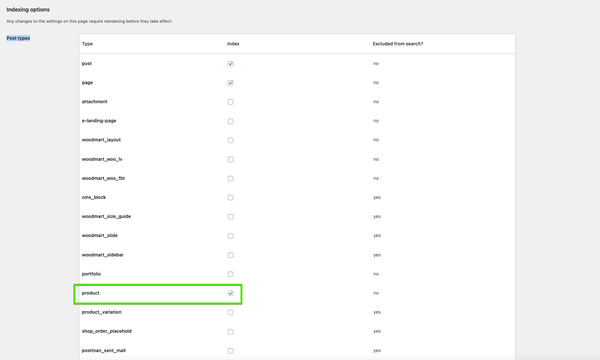Check the product_variation Index box
Image resolution: width=600 pixels, height=360 pixels.
[230, 313]
